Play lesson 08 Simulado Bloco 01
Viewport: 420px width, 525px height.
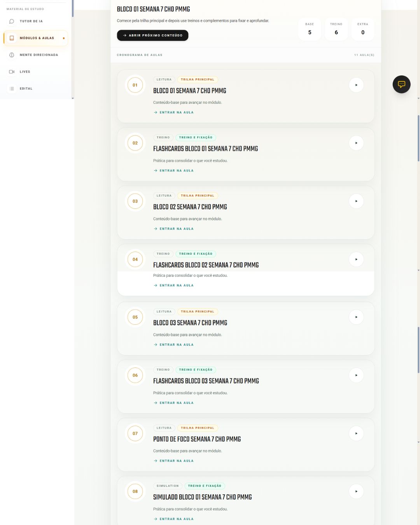click(356, 491)
